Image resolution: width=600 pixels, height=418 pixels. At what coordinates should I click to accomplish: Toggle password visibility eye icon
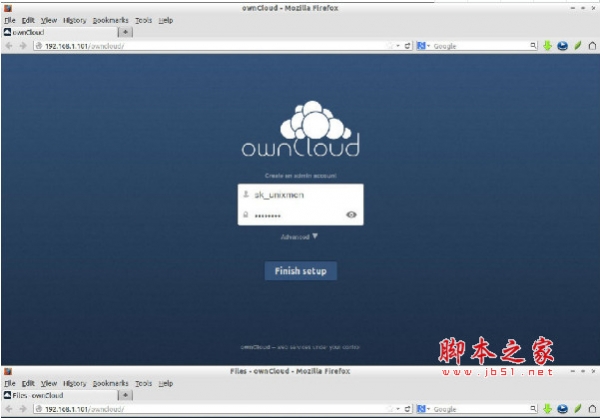(351, 215)
